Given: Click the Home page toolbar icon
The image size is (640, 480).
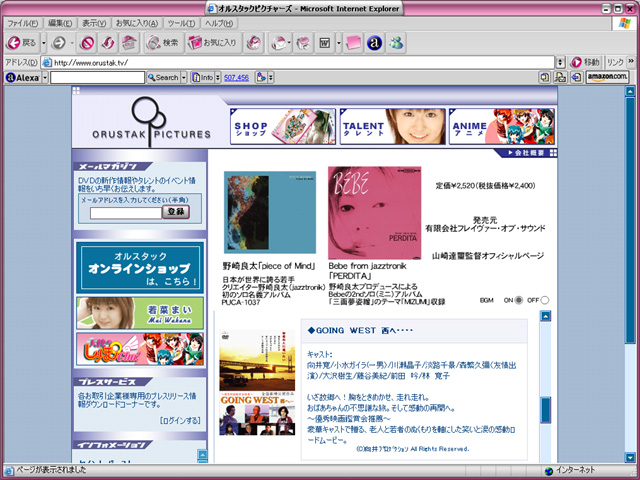Looking at the screenshot, I should (130, 43).
